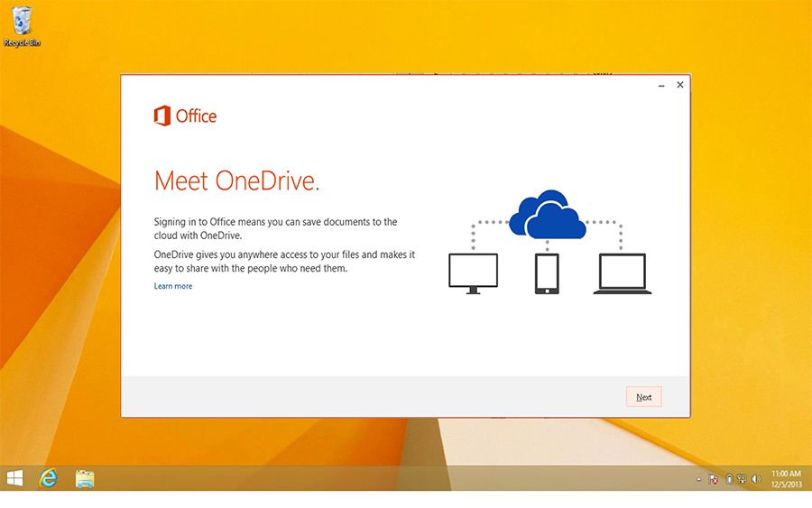Click the blue OneDrive cloud icon
Image resolution: width=812 pixels, height=508 pixels.
click(548, 214)
